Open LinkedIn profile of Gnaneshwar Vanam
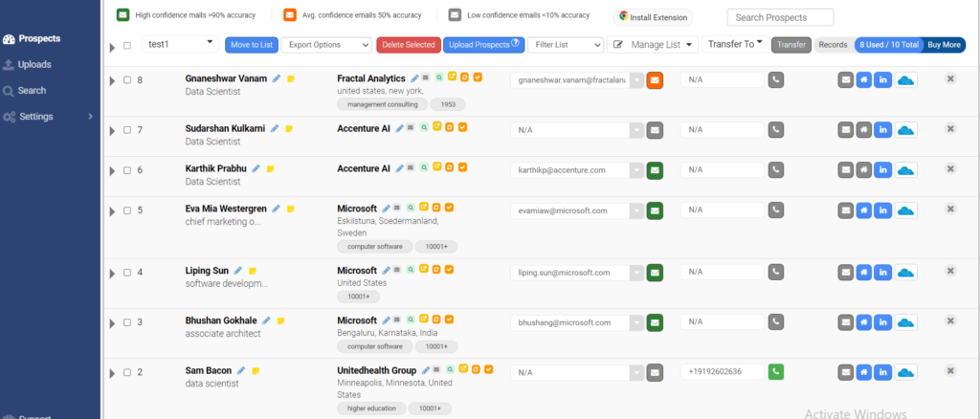The image size is (980, 419). (x=882, y=80)
